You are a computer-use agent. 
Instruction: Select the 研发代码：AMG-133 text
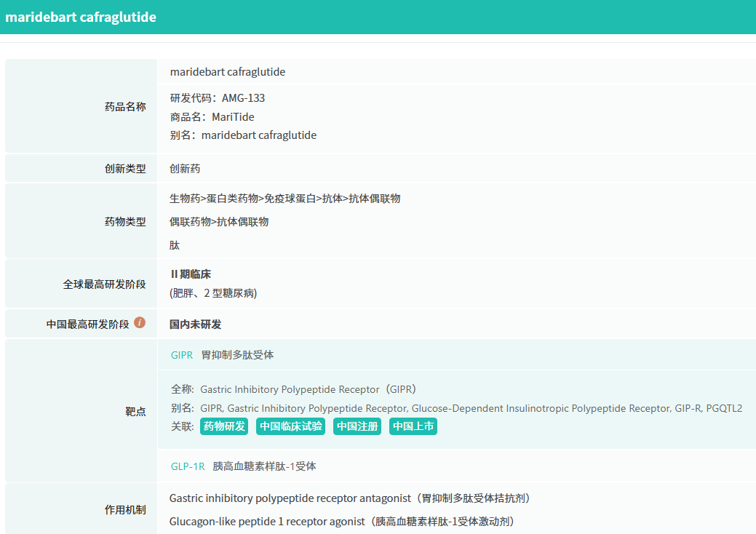pyautogui.click(x=218, y=98)
